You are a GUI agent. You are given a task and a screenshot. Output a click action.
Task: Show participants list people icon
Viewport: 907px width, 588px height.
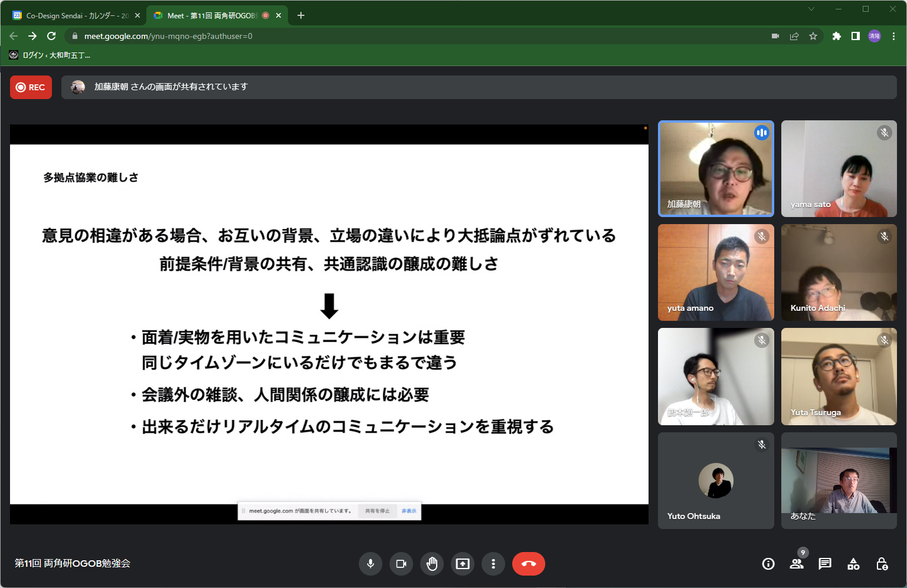tap(797, 564)
